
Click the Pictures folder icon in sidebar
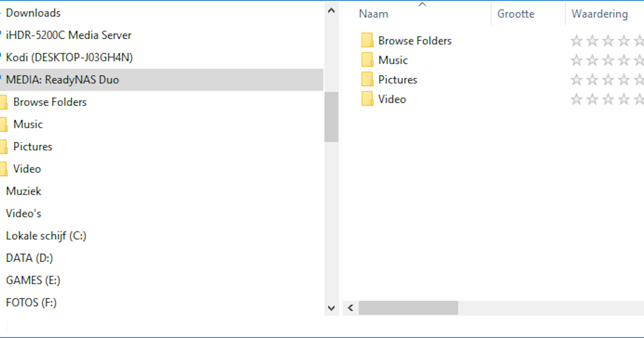(x=3, y=146)
